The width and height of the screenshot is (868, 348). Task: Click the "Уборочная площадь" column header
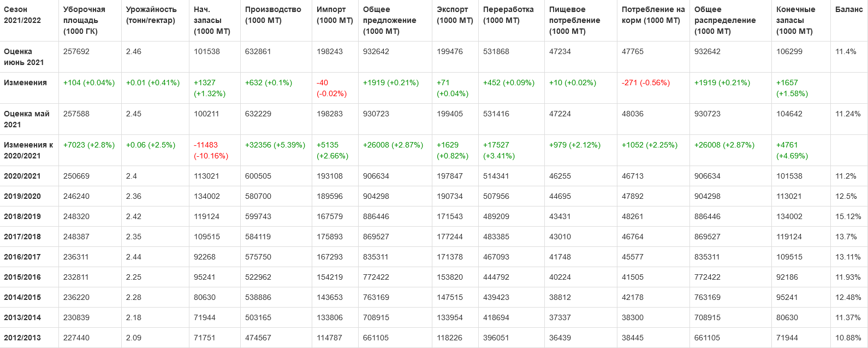tap(84, 20)
